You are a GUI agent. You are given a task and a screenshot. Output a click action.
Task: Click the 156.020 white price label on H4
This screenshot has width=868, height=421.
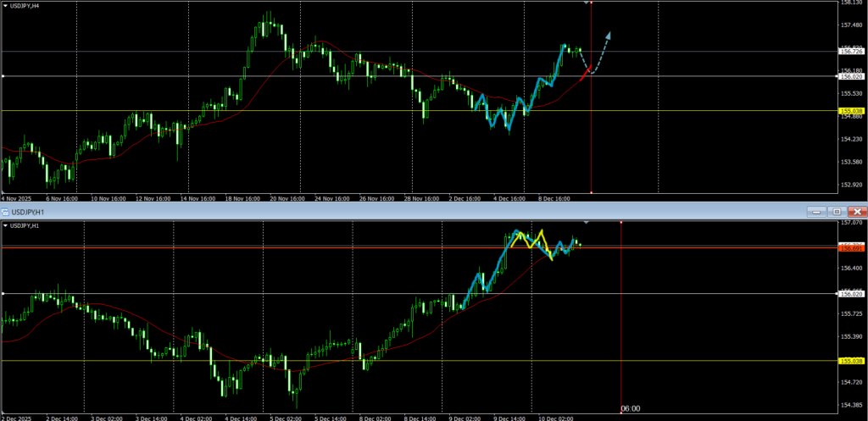(851, 76)
